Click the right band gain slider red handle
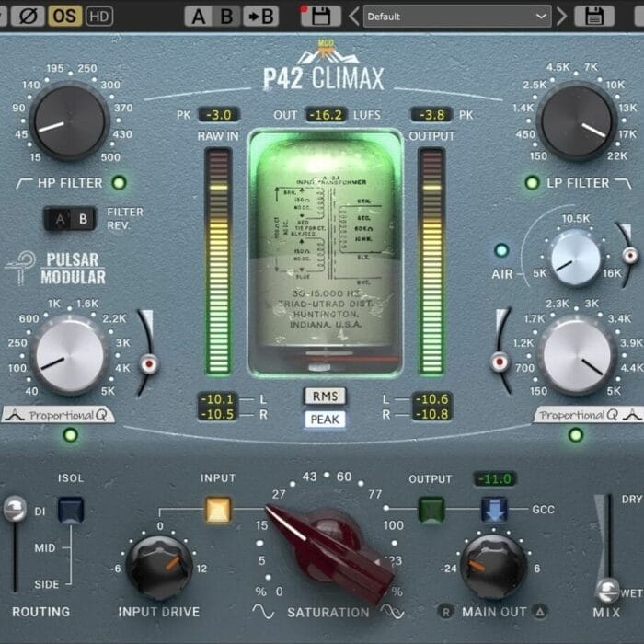This screenshot has height=644, width=644. coord(500,362)
